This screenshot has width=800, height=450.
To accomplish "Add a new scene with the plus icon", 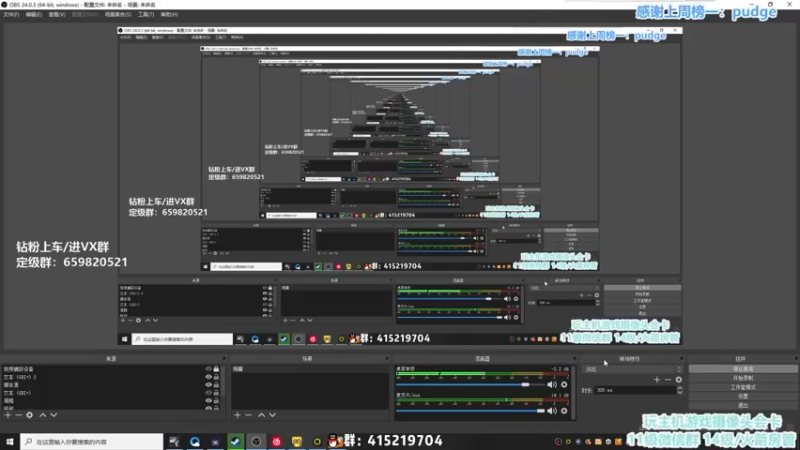I will [x=237, y=415].
